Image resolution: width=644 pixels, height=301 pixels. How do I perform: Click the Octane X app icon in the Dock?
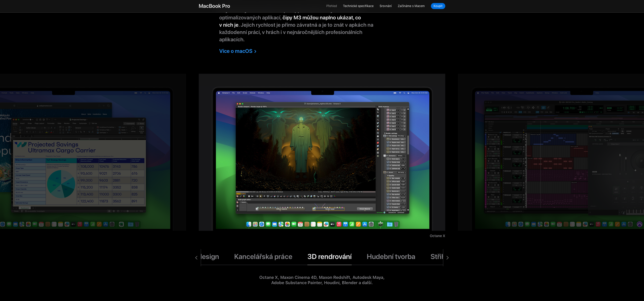[x=381, y=224]
